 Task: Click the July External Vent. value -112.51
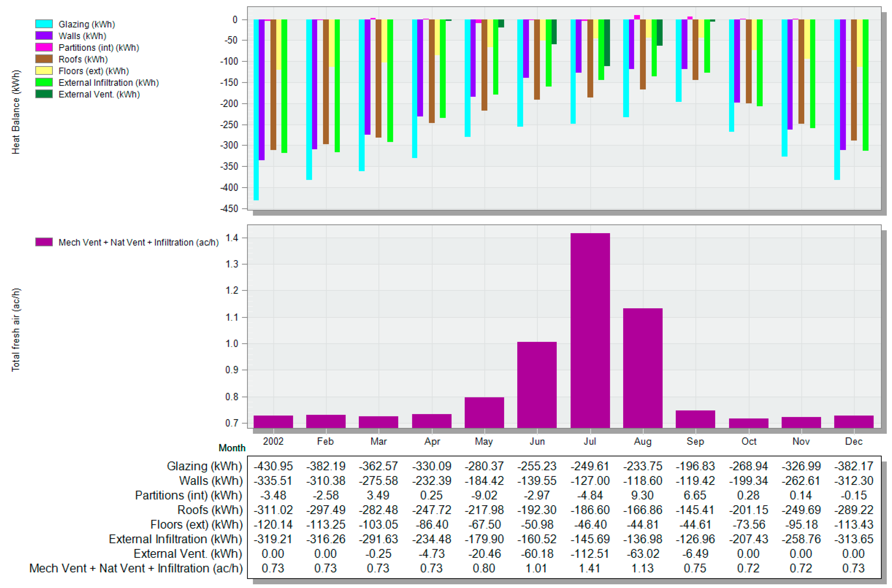(x=590, y=554)
